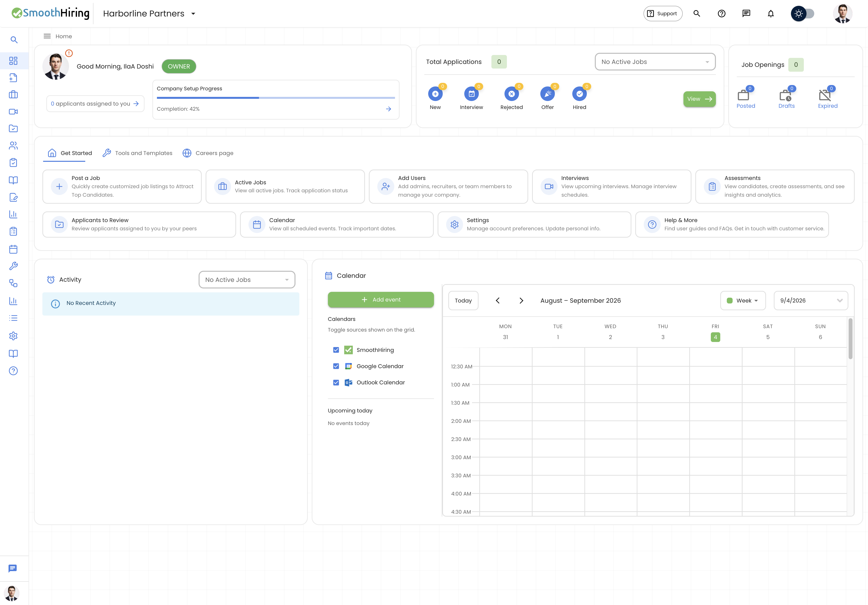This screenshot has width=868, height=605.
Task: Click the Hired applications status icon
Action: pos(579,94)
